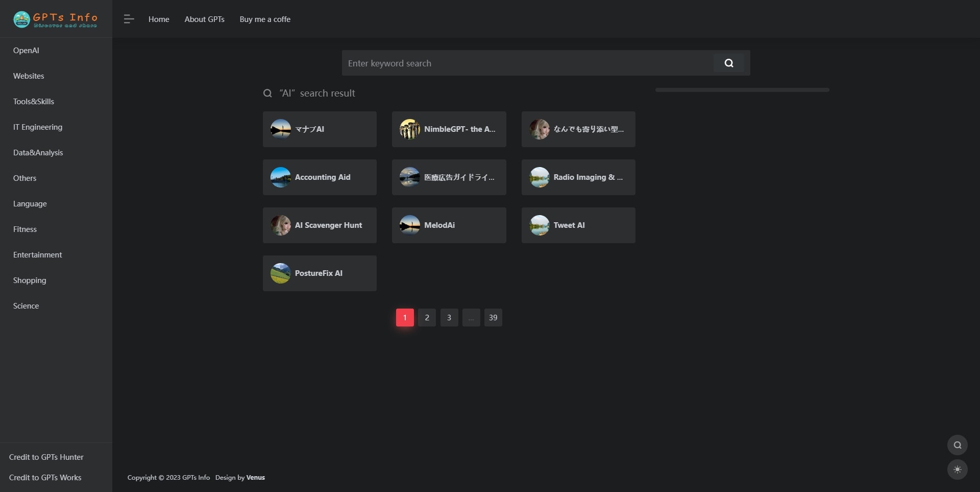
Task: Select Others category in sidebar
Action: pos(24,178)
